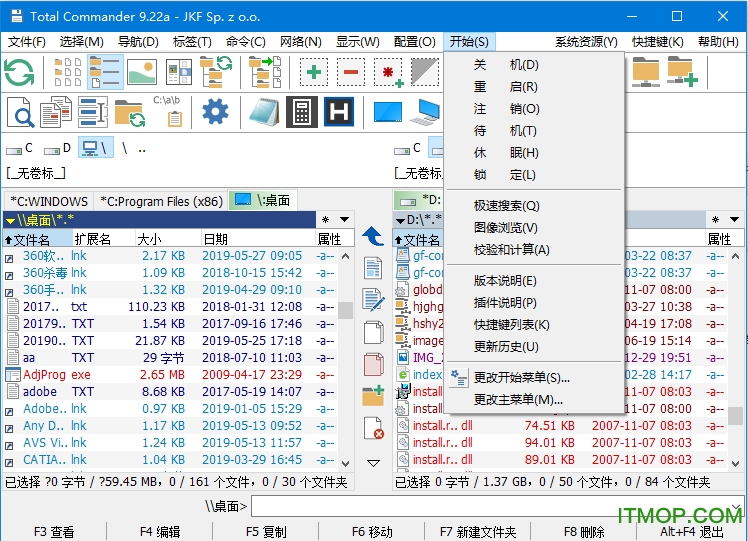Screen dimensions: 748x541
Task: Select drive D in left panel
Action: [57, 148]
